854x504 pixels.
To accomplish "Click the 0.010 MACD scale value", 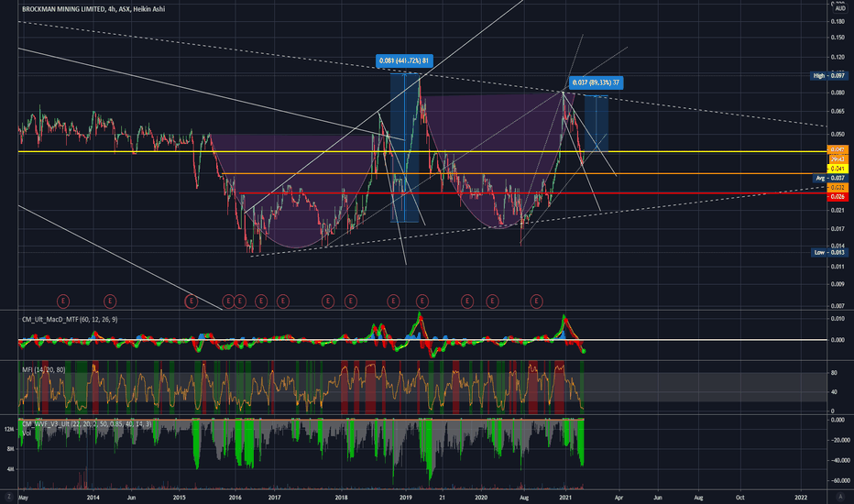I will click(x=838, y=319).
